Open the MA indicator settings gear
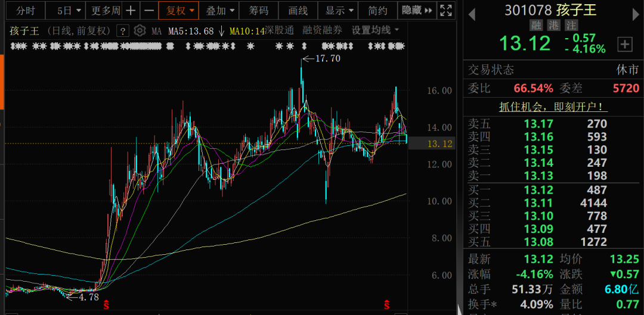This screenshot has height=315, width=644. (x=140, y=31)
